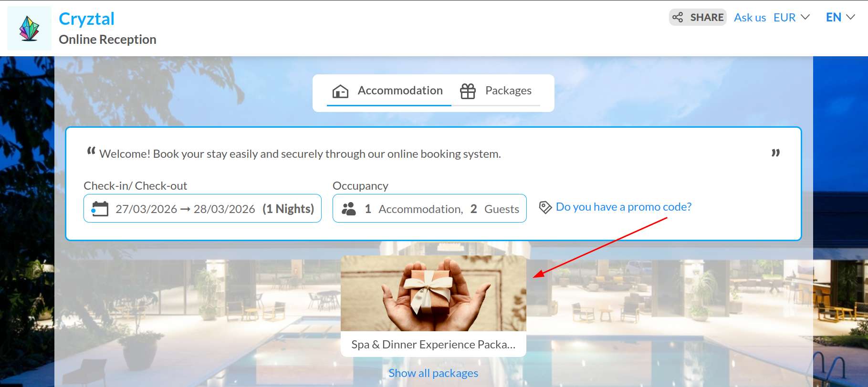The width and height of the screenshot is (868, 387).
Task: Click the opening quotation mark icon
Action: pyautogui.click(x=91, y=151)
